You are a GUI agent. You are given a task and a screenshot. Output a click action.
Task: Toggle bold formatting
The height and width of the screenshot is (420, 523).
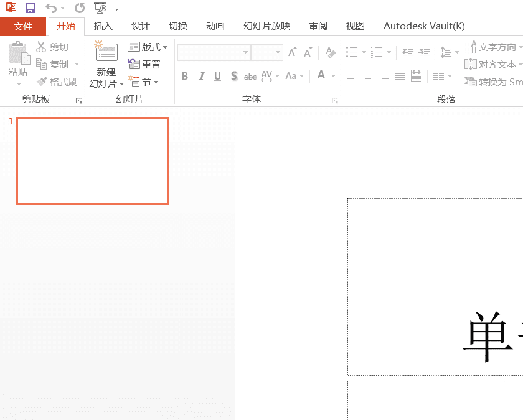point(185,76)
